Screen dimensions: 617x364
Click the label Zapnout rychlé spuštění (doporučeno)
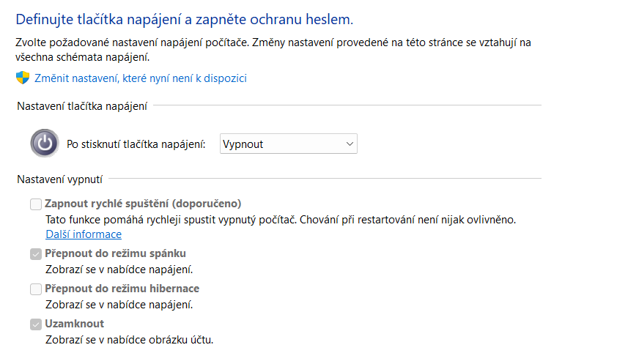pyautogui.click(x=143, y=204)
